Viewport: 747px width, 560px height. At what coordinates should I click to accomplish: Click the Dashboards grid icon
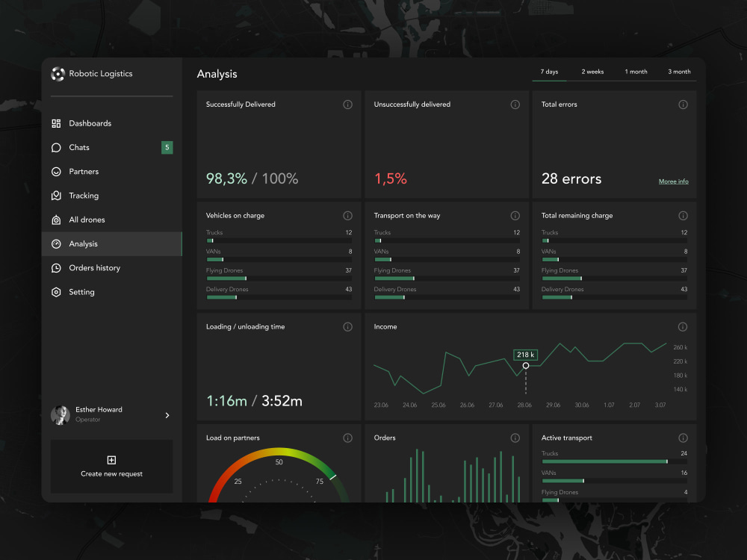pos(56,123)
